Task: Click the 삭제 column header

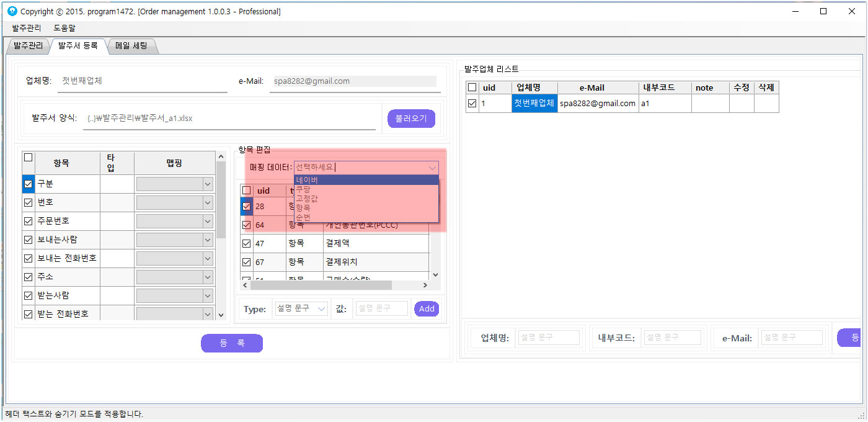Action: tap(766, 88)
